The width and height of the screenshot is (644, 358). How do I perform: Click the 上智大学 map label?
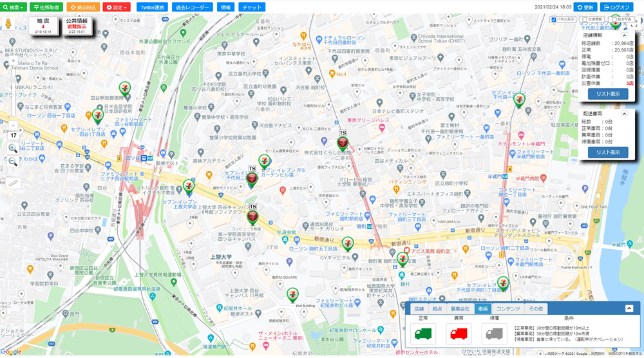(x=221, y=257)
